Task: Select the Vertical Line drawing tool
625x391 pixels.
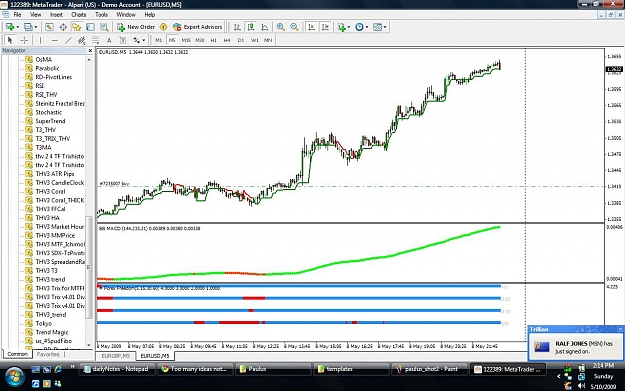Action: 40,40
